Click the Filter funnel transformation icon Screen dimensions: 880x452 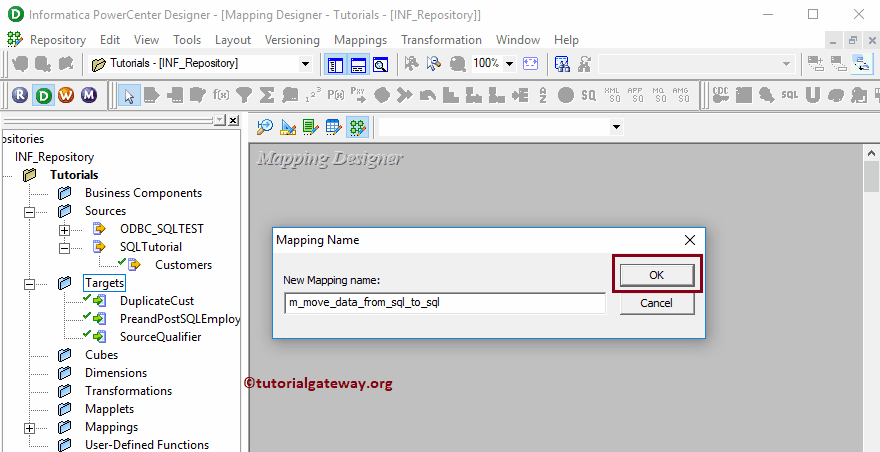click(x=244, y=95)
